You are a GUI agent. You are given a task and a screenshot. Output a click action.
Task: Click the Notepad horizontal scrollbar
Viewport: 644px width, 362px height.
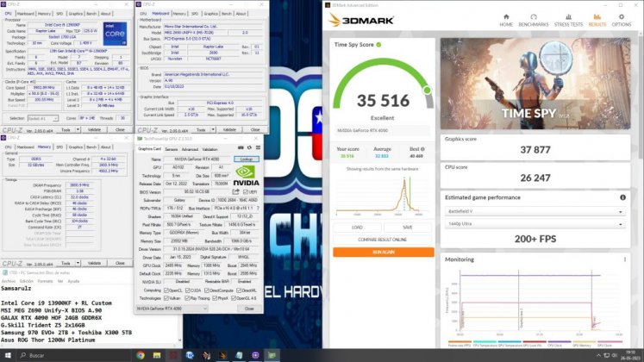pyautogui.click(x=90, y=346)
